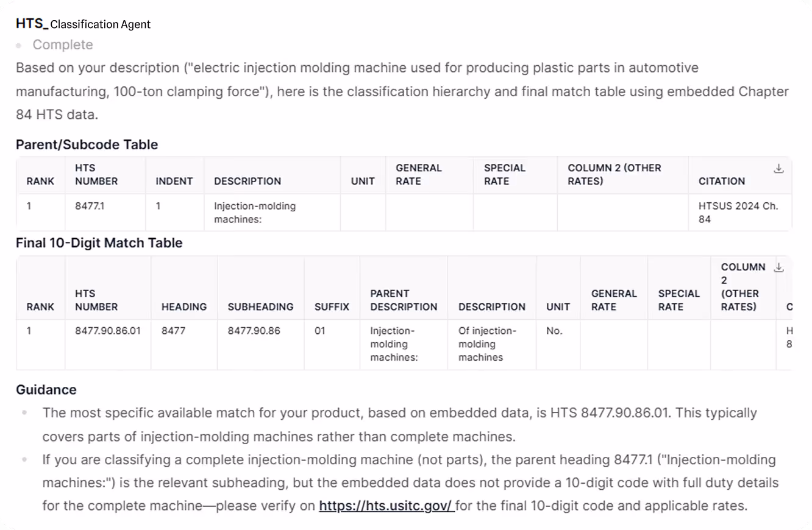This screenshot has width=812, height=530.
Task: Click the Guidance heading
Action: pyautogui.click(x=46, y=390)
